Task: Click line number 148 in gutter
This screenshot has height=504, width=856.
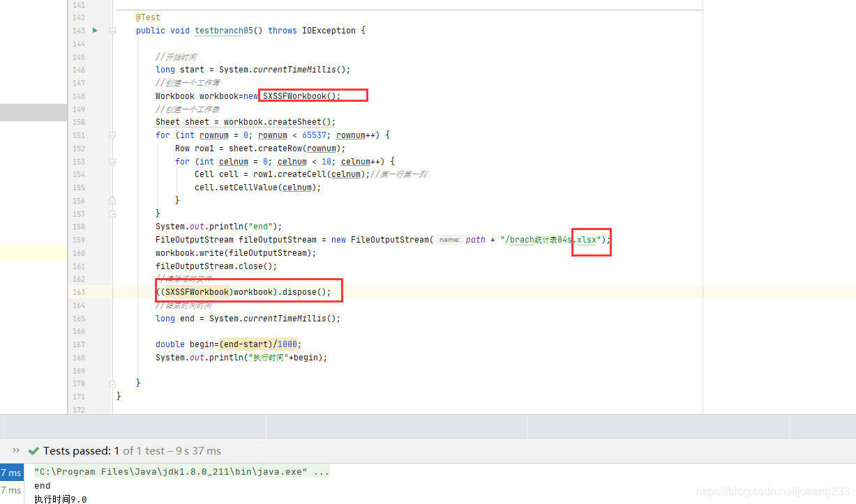Action: (x=78, y=96)
